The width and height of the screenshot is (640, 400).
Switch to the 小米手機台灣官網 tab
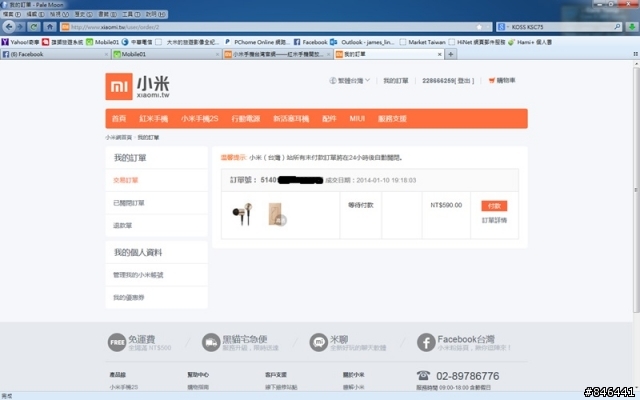278,54
